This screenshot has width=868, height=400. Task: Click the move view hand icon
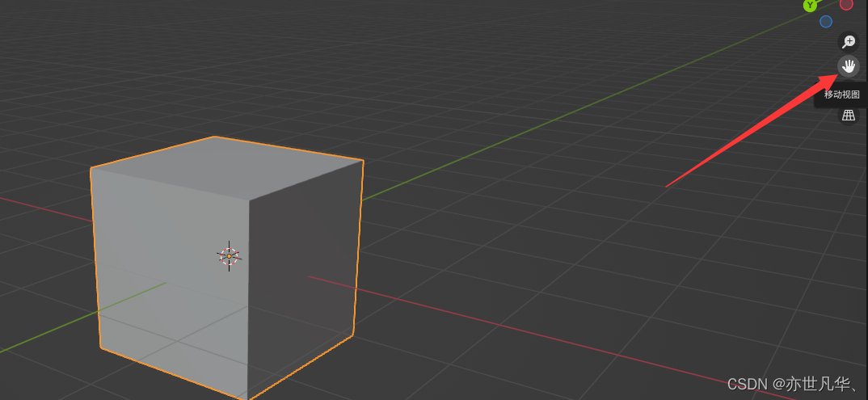(x=849, y=67)
